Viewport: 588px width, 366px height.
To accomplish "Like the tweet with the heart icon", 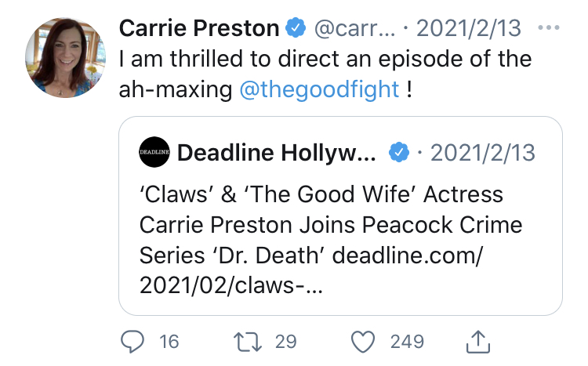I will coord(363,342).
